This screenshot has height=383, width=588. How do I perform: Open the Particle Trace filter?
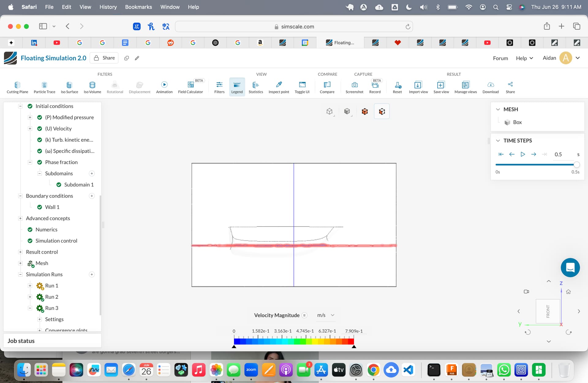44,87
